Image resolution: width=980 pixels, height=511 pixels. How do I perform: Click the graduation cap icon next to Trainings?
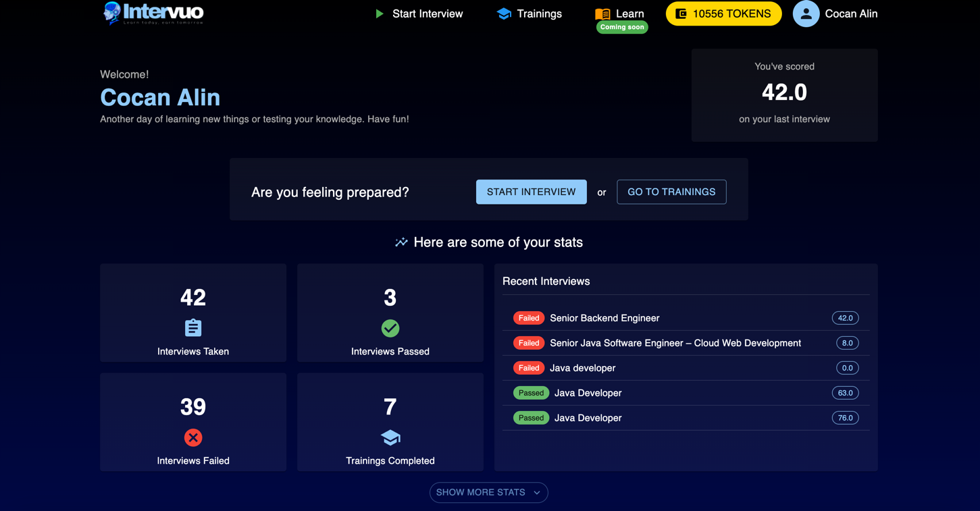point(504,13)
